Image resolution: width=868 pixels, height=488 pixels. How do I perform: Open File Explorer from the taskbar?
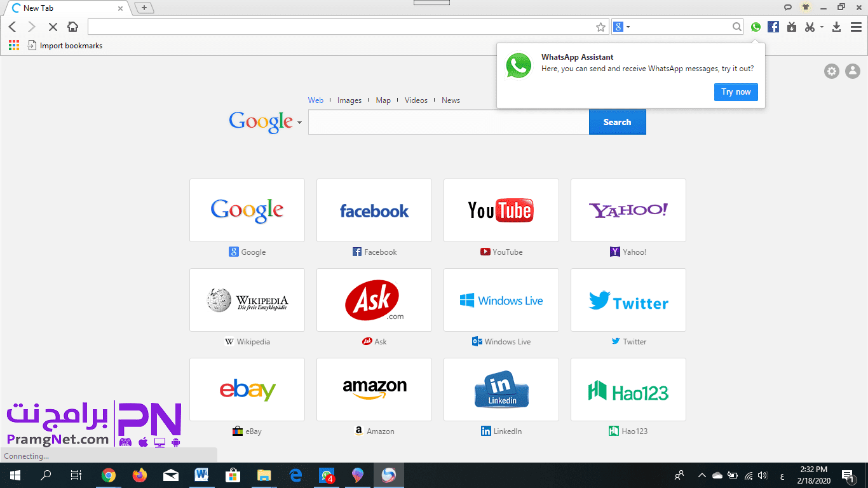click(x=264, y=475)
